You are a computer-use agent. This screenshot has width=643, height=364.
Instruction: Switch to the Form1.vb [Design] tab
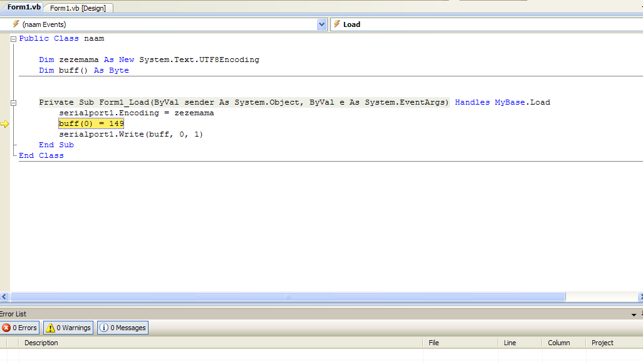tap(78, 8)
